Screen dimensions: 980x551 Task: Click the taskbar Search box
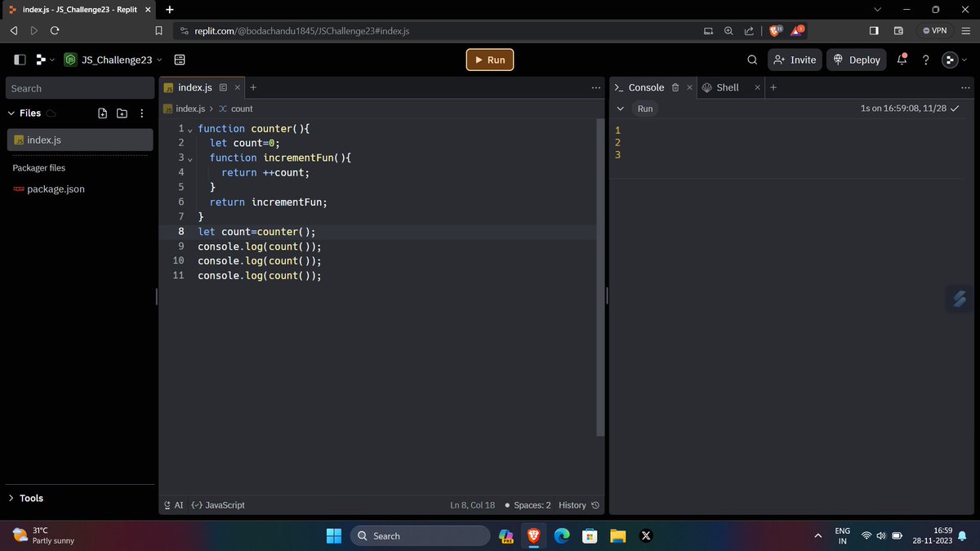pos(420,535)
